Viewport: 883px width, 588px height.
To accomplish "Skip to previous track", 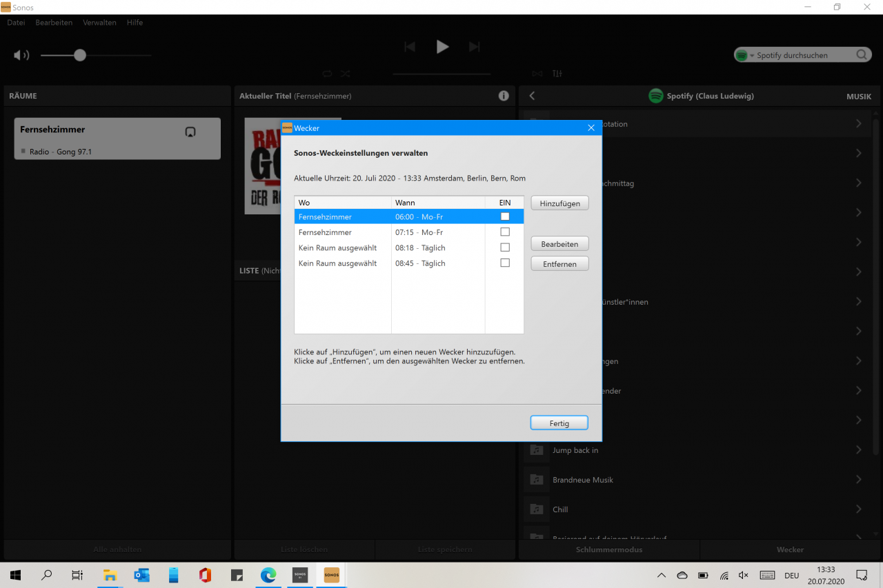I will point(410,47).
